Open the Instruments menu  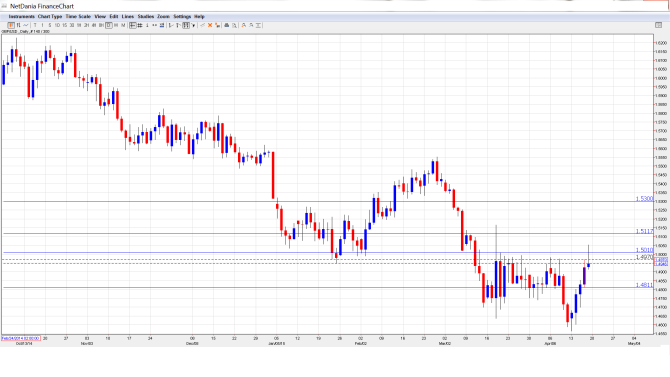point(22,17)
